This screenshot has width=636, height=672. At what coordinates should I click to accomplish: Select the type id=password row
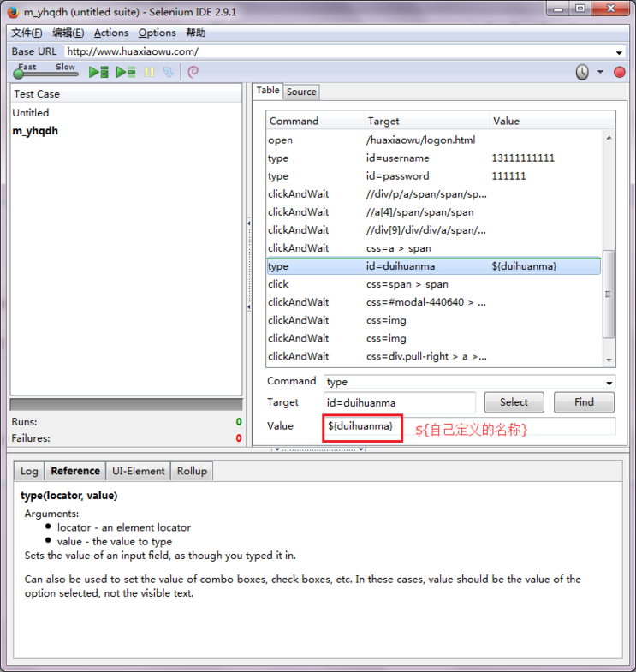[434, 176]
